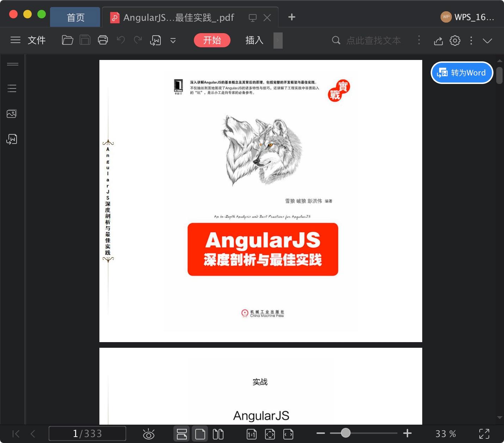Click sidebar convert-to-Word icon
Image resolution: width=504 pixels, height=443 pixels.
tap(12, 139)
